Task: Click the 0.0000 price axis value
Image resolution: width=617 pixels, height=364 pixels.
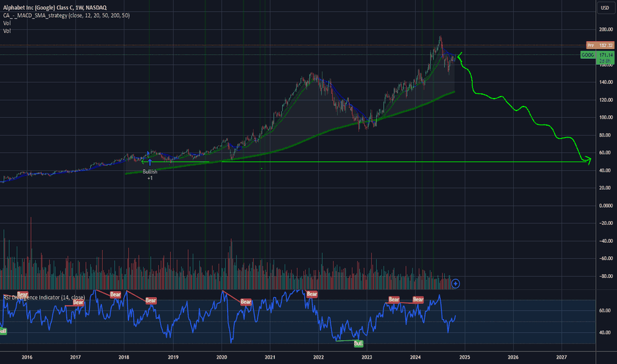Action: 606,206
